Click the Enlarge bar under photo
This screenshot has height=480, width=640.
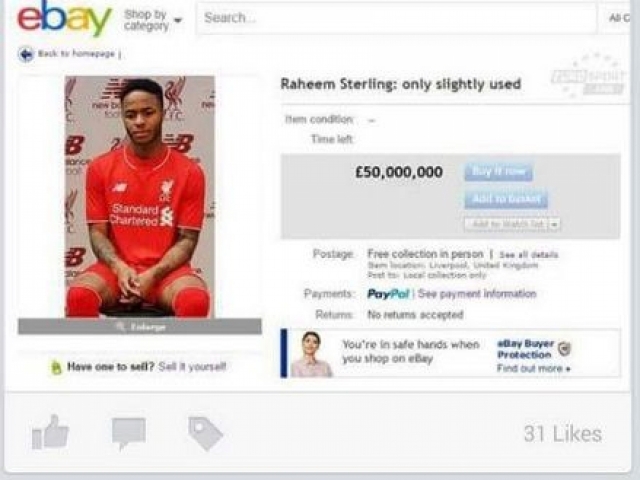(140, 327)
